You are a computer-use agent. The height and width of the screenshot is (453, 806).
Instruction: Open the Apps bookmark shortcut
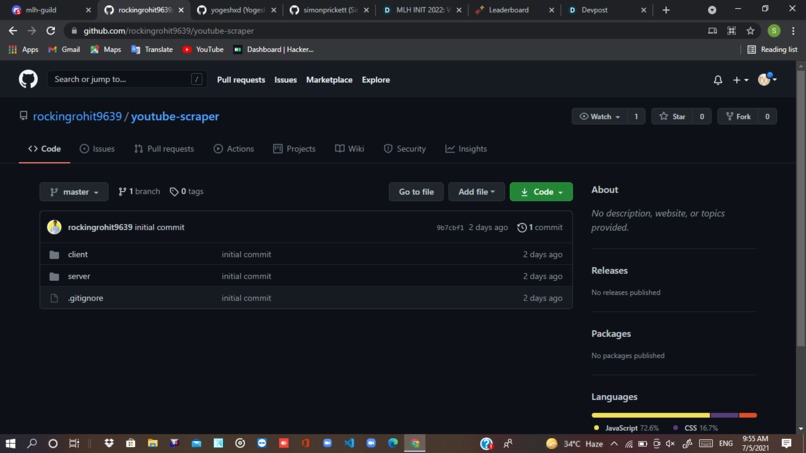24,49
